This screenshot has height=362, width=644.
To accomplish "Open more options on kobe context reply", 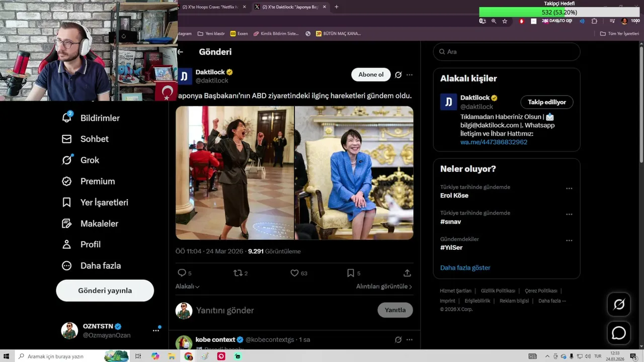I will 410,339.
